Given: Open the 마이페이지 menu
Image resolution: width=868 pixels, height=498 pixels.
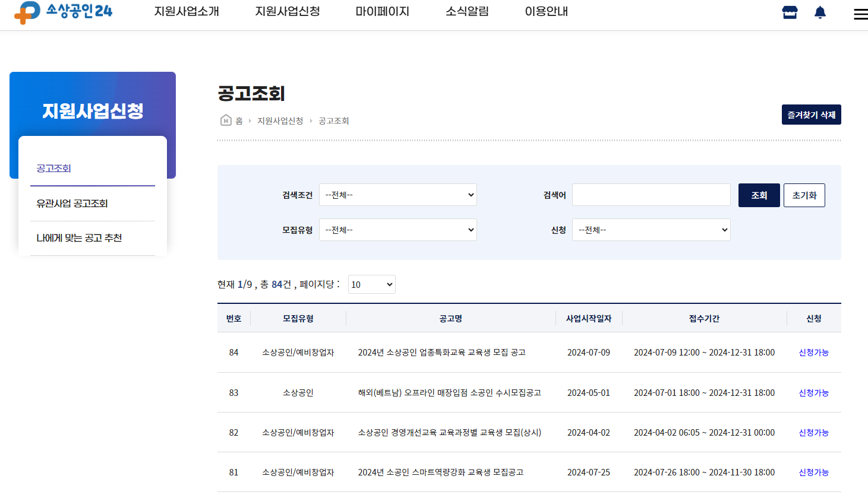Looking at the screenshot, I should click(383, 11).
